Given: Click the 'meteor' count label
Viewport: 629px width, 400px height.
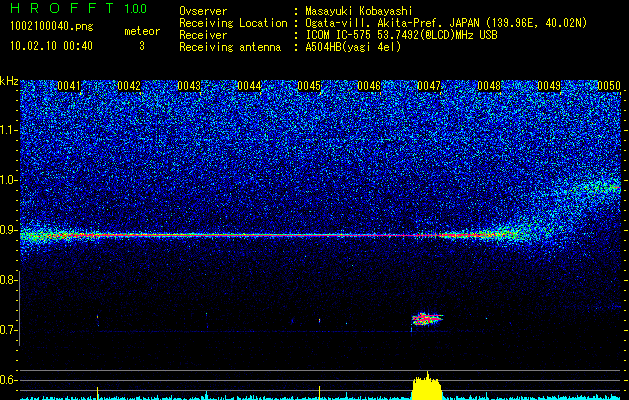Looking at the screenshot, I should pos(142,31).
